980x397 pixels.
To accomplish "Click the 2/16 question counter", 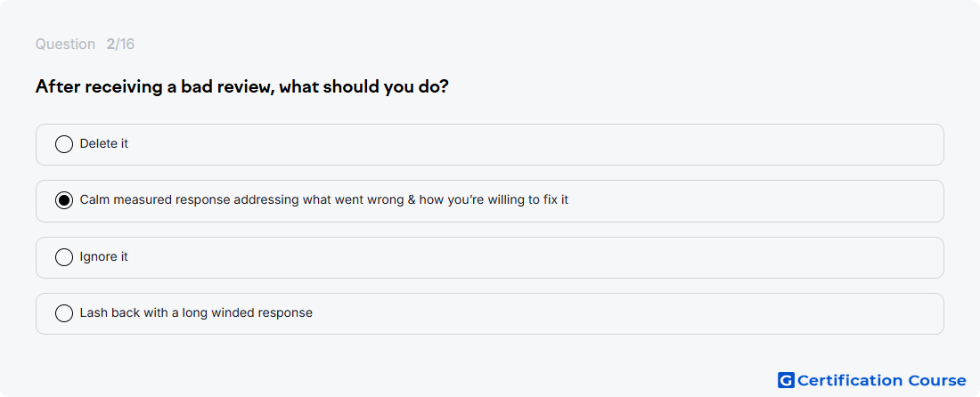I will click(x=120, y=45).
